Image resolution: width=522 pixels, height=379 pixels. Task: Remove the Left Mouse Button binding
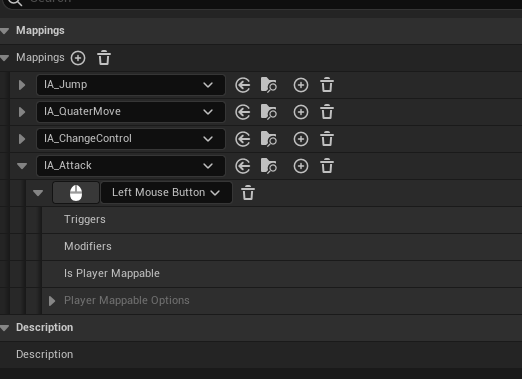pos(248,193)
